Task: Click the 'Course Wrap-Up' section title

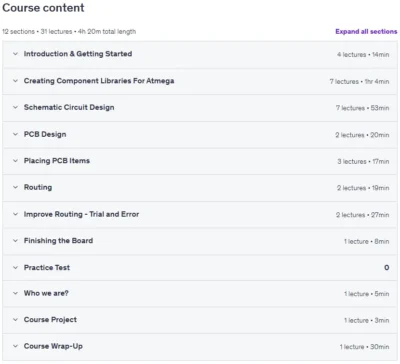Action: click(53, 346)
